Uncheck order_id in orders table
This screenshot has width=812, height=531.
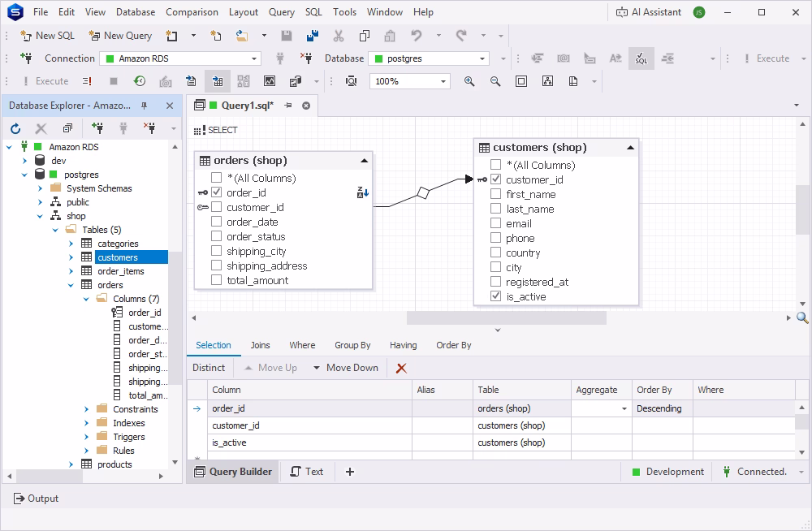tap(217, 192)
